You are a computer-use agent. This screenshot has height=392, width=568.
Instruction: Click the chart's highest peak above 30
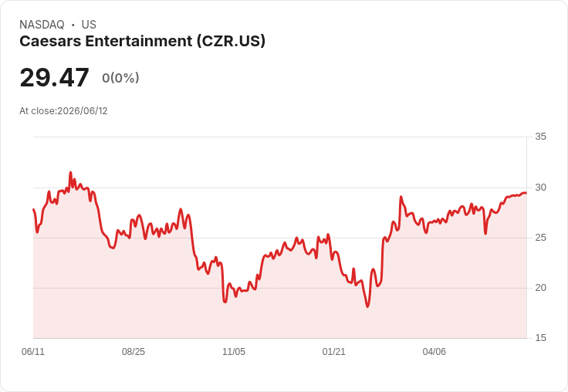[x=71, y=172]
